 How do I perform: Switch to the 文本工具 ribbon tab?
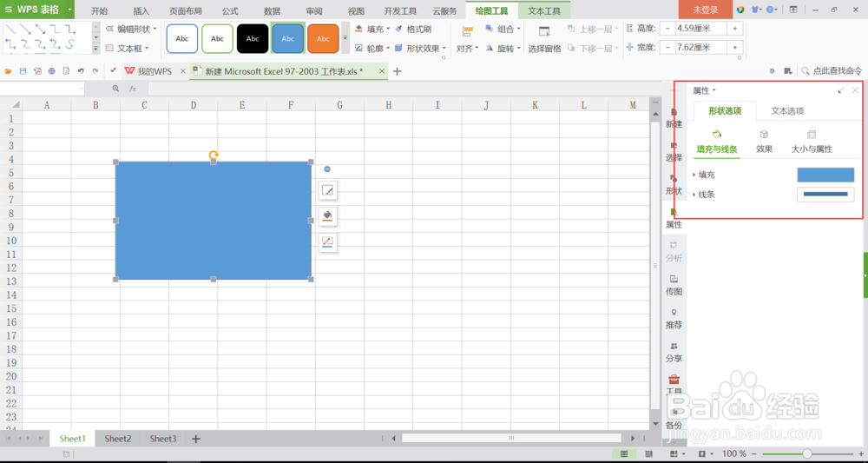coord(544,10)
